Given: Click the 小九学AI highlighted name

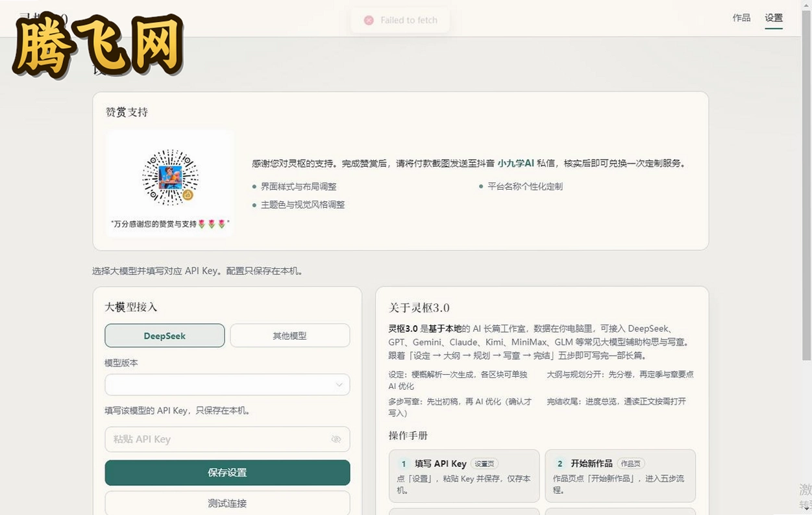Looking at the screenshot, I should pyautogui.click(x=515, y=164).
